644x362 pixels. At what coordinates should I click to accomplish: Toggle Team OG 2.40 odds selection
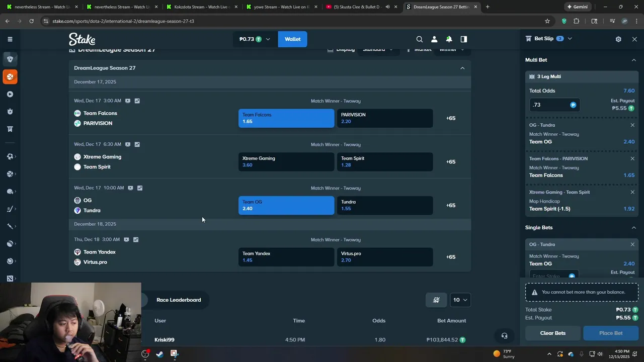click(286, 205)
